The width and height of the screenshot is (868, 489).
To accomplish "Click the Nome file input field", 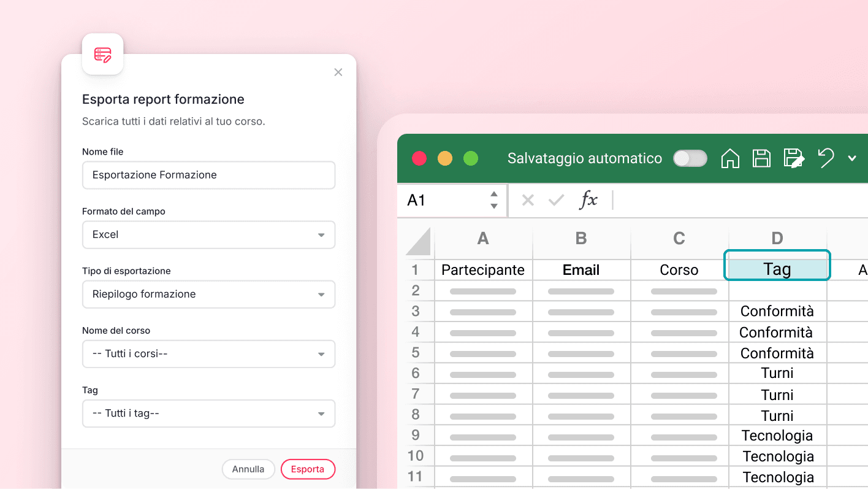I will [x=208, y=175].
